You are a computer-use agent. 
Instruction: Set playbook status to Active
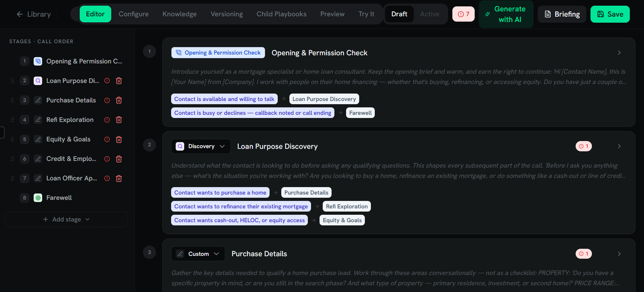(430, 14)
